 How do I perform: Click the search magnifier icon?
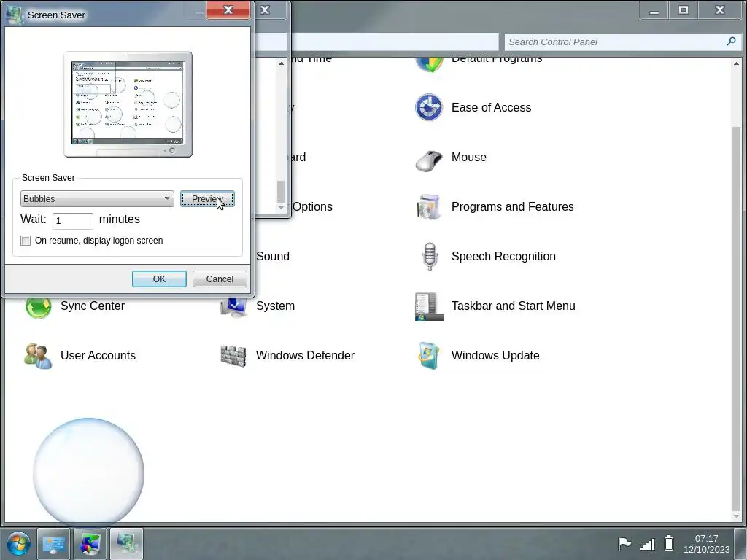pos(731,42)
